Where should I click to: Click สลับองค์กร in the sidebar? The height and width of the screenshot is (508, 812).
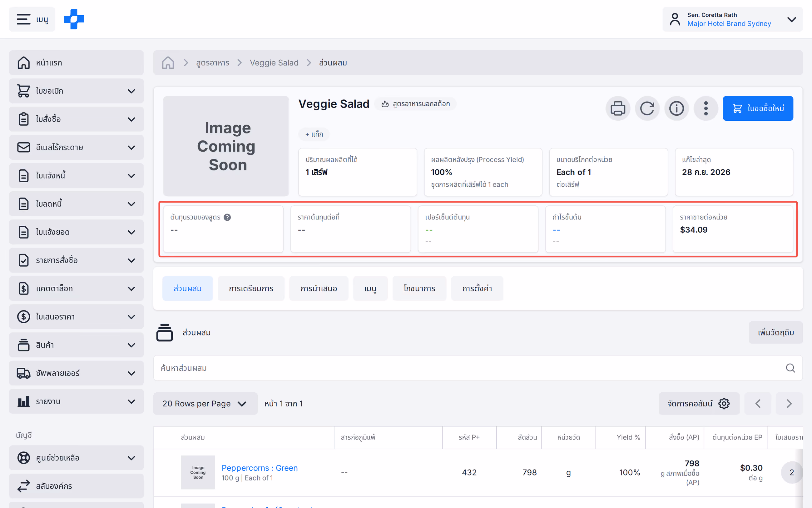[x=77, y=486]
